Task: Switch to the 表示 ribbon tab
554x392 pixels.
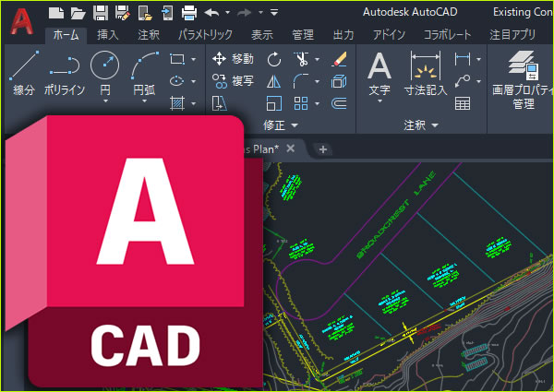Action: [x=262, y=35]
